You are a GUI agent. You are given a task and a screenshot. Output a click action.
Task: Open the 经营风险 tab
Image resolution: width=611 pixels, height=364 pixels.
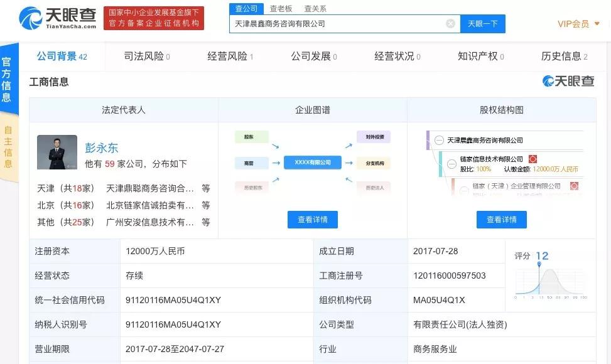[230, 56]
